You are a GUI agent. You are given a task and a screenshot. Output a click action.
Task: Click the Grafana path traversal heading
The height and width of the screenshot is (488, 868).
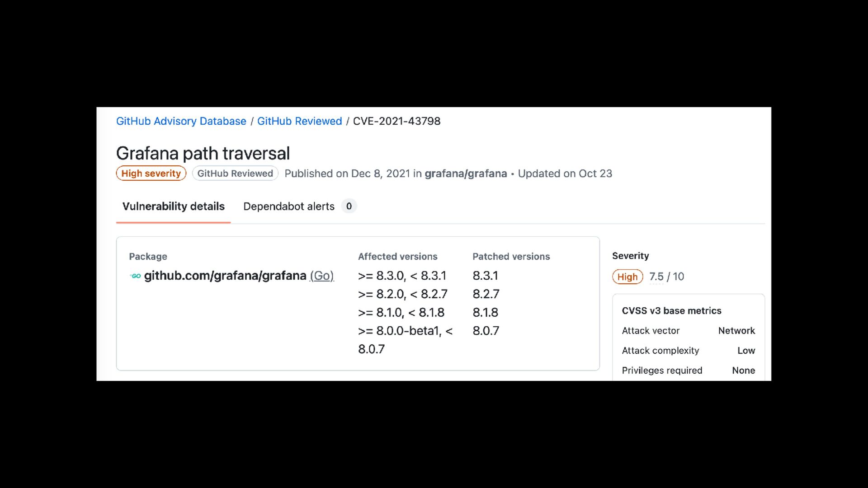click(203, 153)
